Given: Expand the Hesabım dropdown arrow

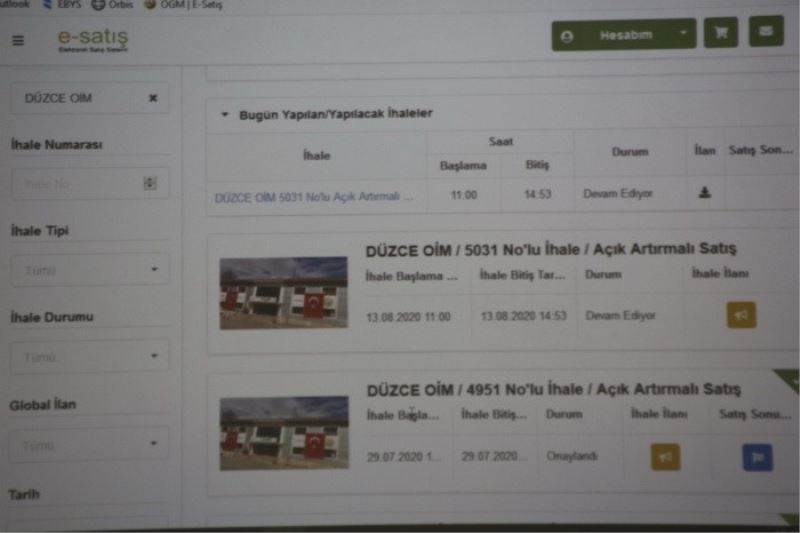Looking at the screenshot, I should tap(684, 34).
